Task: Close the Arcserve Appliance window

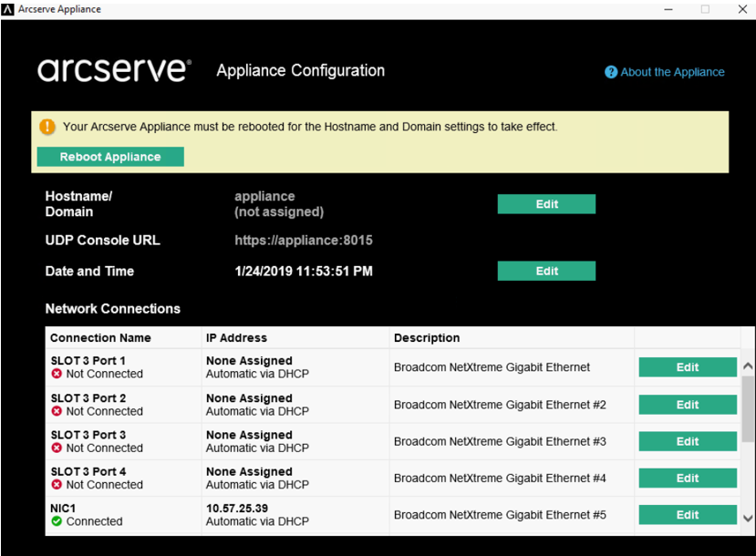Action: pos(742,9)
